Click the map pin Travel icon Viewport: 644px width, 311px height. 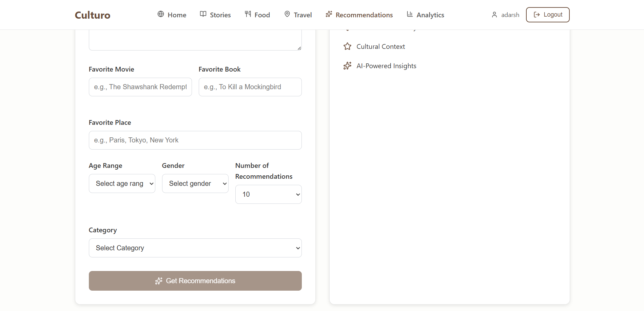click(x=287, y=14)
